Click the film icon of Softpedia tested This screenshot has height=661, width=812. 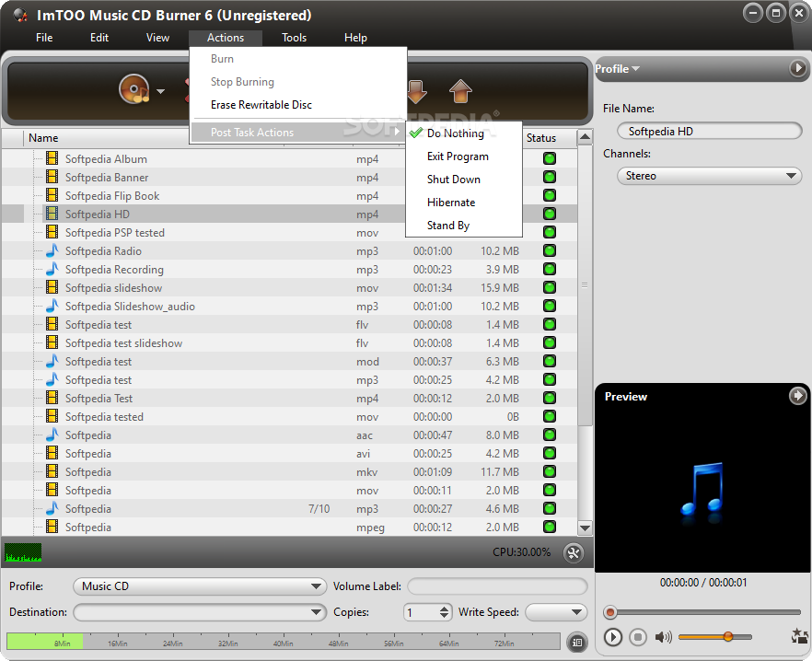(x=52, y=416)
